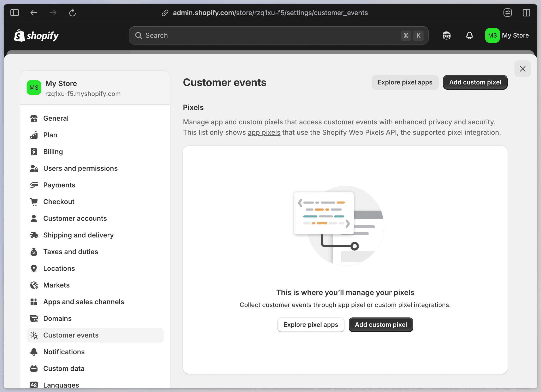Go to Shipping and delivery settings

pos(78,235)
